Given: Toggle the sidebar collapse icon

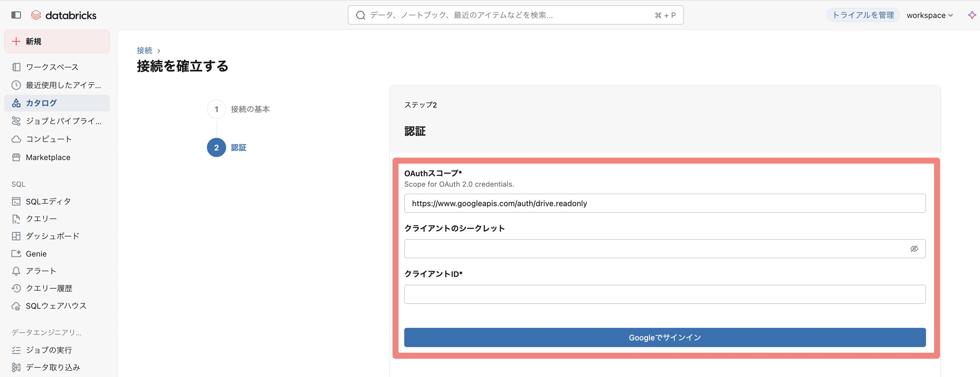Looking at the screenshot, I should [16, 15].
